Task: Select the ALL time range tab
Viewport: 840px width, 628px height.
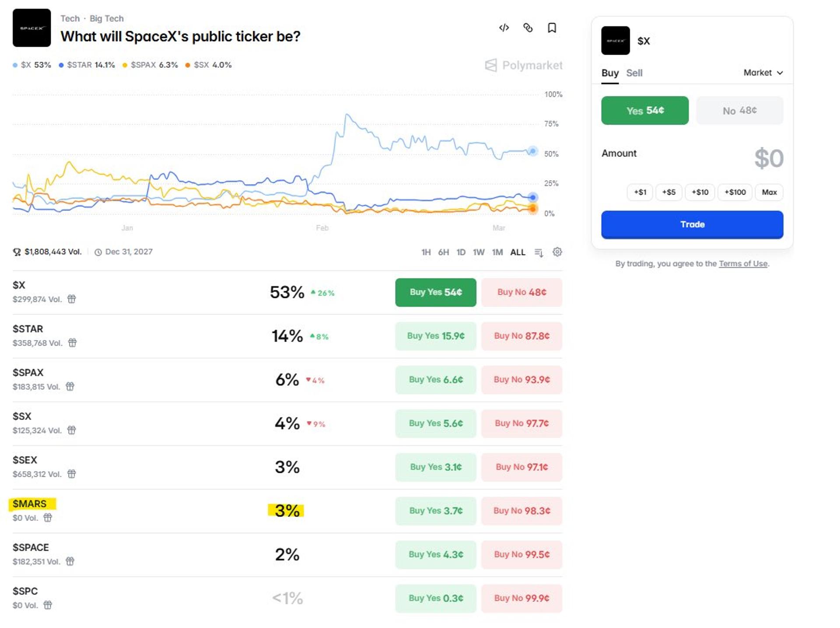Action: point(518,252)
